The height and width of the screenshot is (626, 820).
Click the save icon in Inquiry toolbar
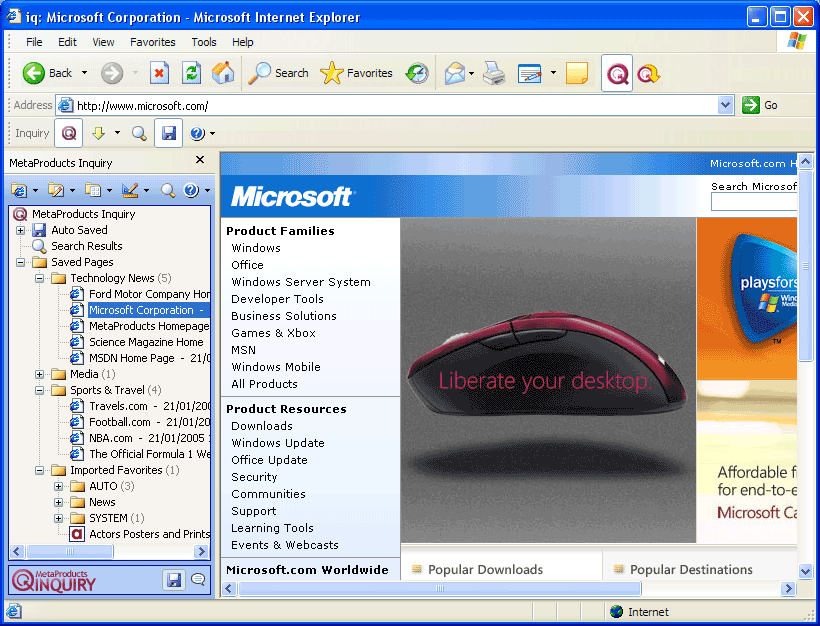tap(169, 133)
